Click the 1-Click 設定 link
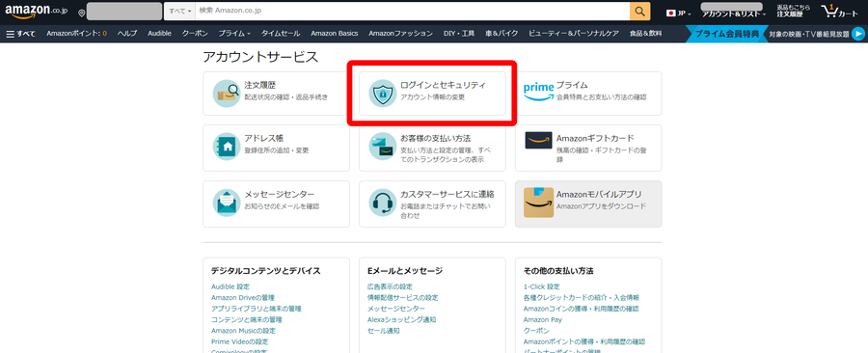Image resolution: width=868 pixels, height=353 pixels. (x=541, y=286)
